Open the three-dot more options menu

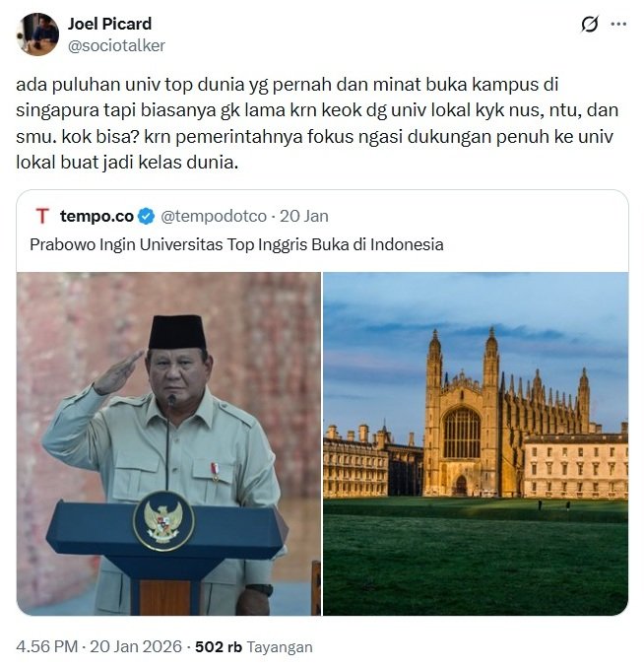coord(618,24)
